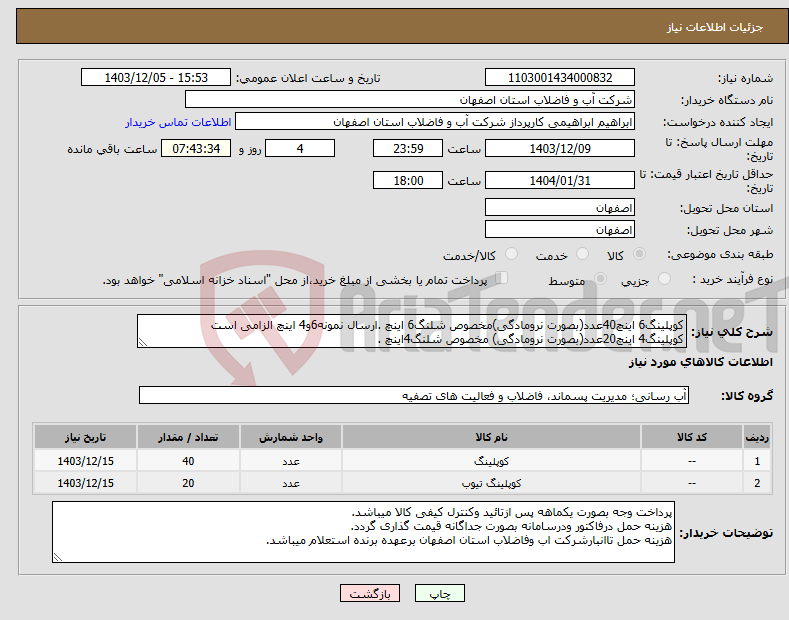Click the بازگشت (back) button

[x=370, y=594]
